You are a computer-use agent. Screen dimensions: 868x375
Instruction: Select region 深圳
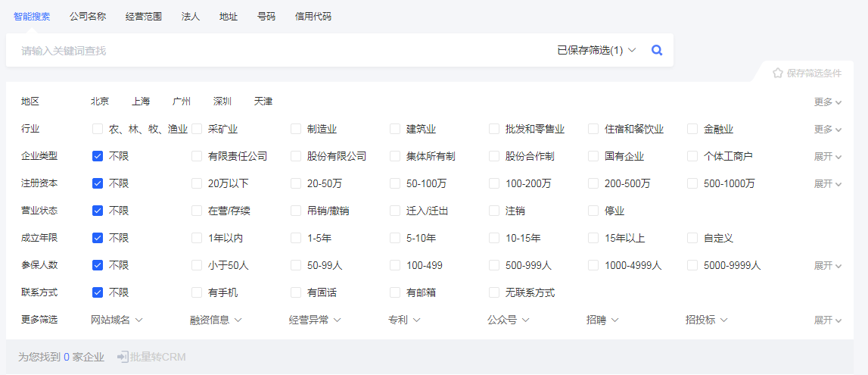tap(222, 102)
